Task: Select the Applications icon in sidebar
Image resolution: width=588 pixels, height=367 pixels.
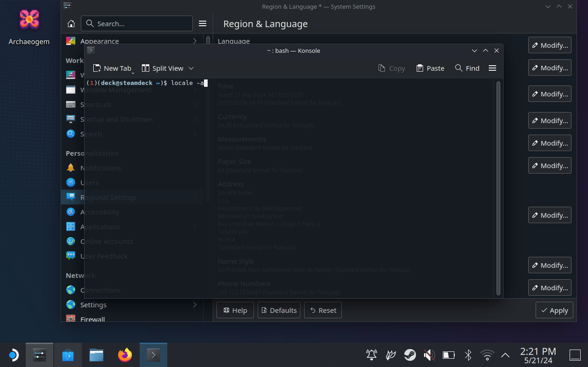Action: click(x=71, y=226)
